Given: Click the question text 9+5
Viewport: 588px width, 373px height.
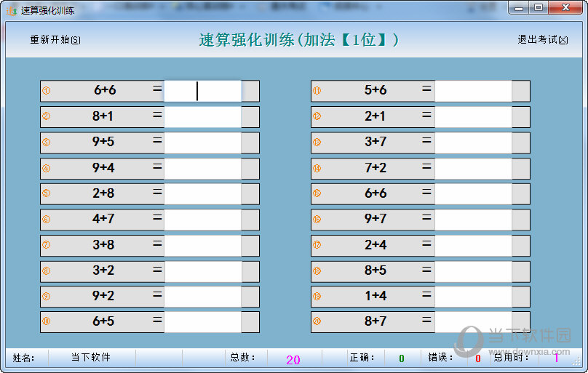Looking at the screenshot, I should coord(103,142).
